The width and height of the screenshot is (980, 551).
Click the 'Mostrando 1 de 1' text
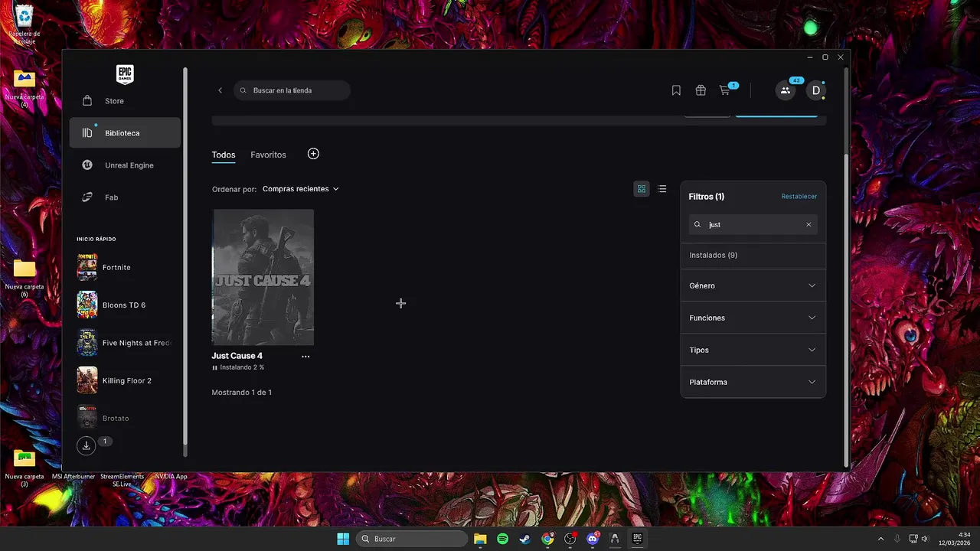pyautogui.click(x=242, y=393)
